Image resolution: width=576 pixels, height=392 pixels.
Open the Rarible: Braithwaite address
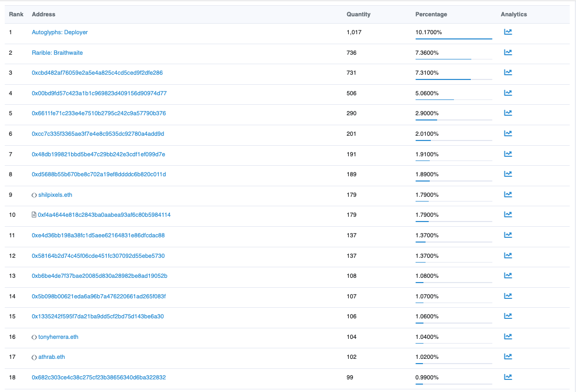tap(57, 53)
